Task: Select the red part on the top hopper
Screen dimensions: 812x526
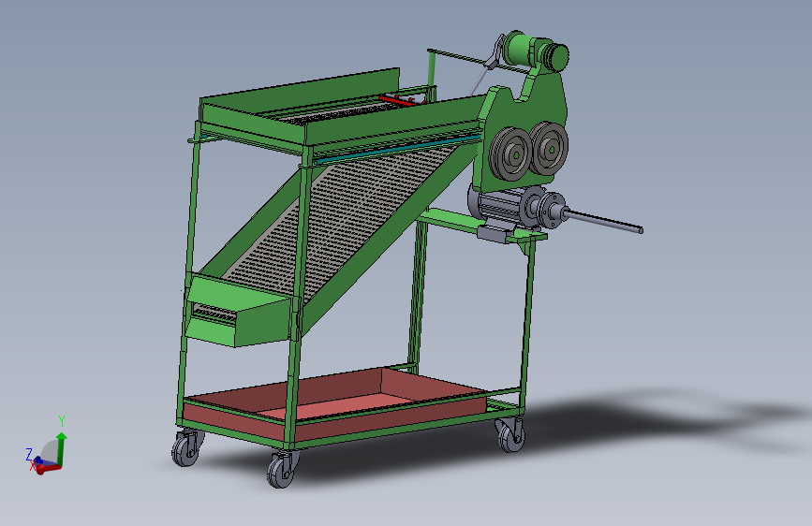Action: (x=398, y=100)
